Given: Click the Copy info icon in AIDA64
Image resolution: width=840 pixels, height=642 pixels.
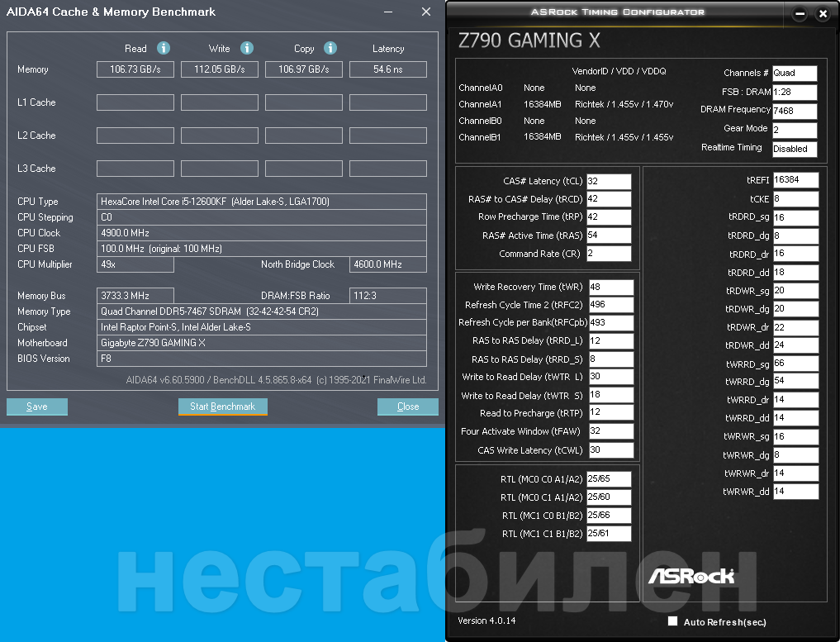Looking at the screenshot, I should tap(330, 48).
